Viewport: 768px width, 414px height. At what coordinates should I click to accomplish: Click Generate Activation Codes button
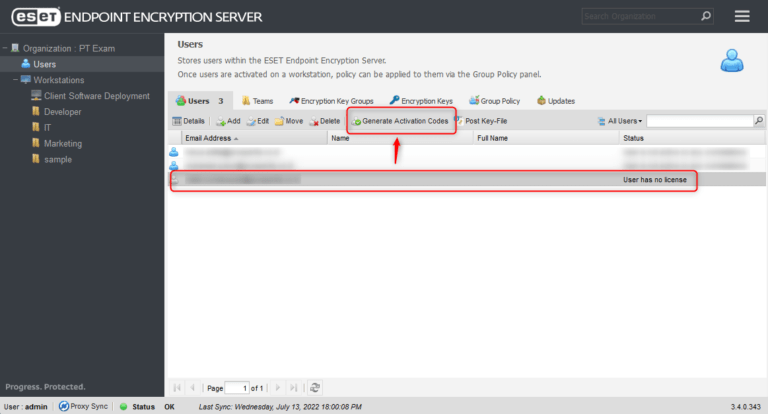pyautogui.click(x=399, y=121)
